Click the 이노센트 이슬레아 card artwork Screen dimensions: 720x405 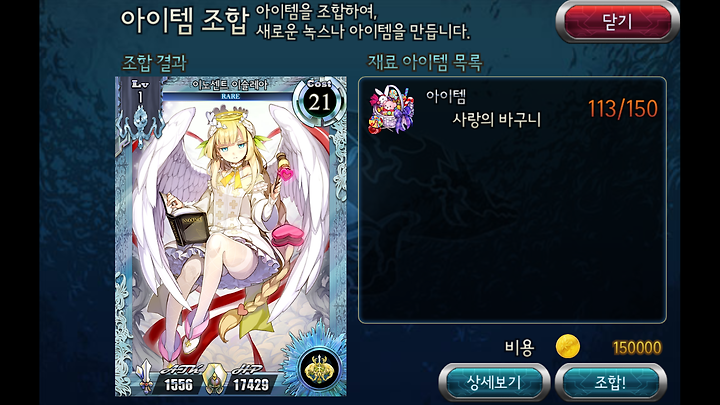point(231,230)
